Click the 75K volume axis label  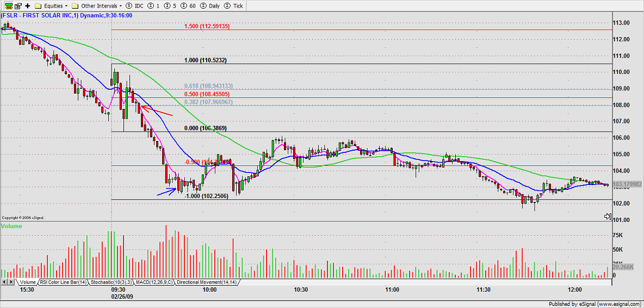pos(617,236)
